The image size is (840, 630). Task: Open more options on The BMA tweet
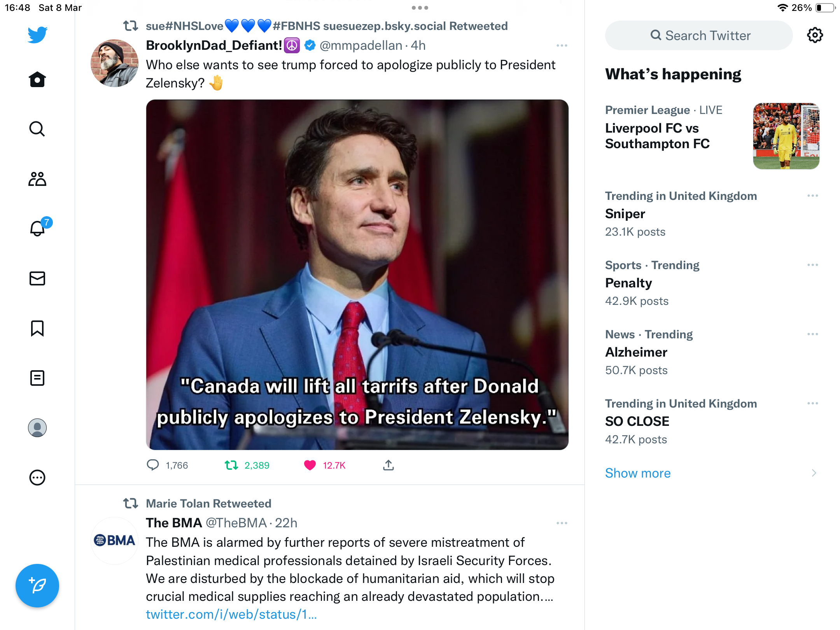(562, 523)
